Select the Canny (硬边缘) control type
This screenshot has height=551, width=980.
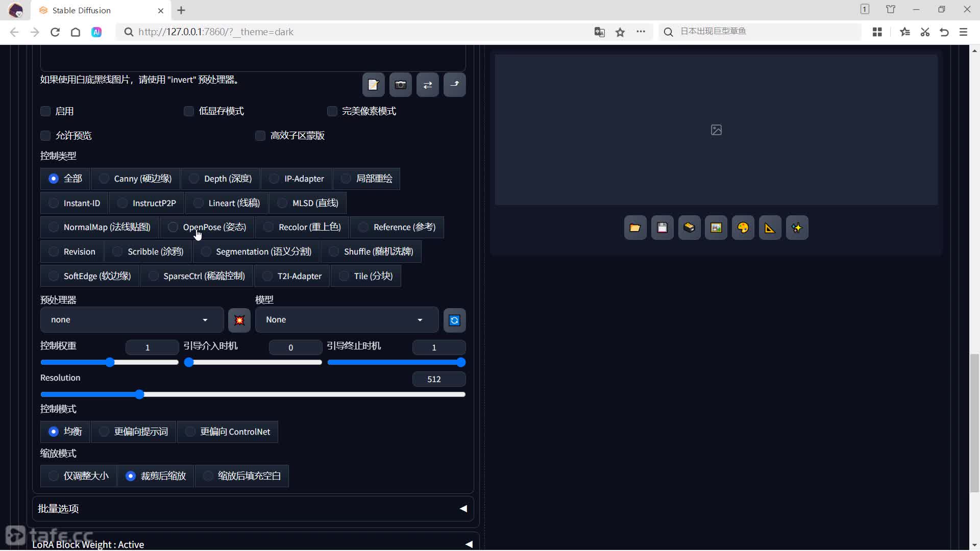(135, 179)
